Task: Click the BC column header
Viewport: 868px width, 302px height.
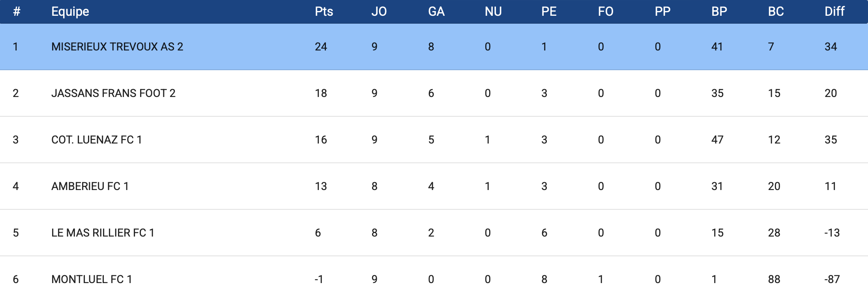Action: [x=776, y=11]
